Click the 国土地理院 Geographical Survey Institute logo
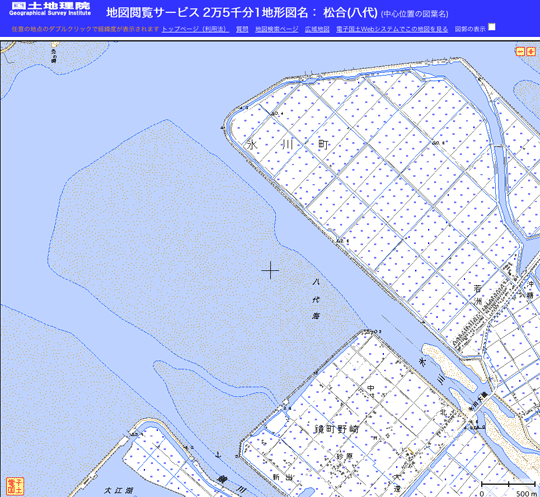Viewport: 540px width, 497px height. point(50,9)
